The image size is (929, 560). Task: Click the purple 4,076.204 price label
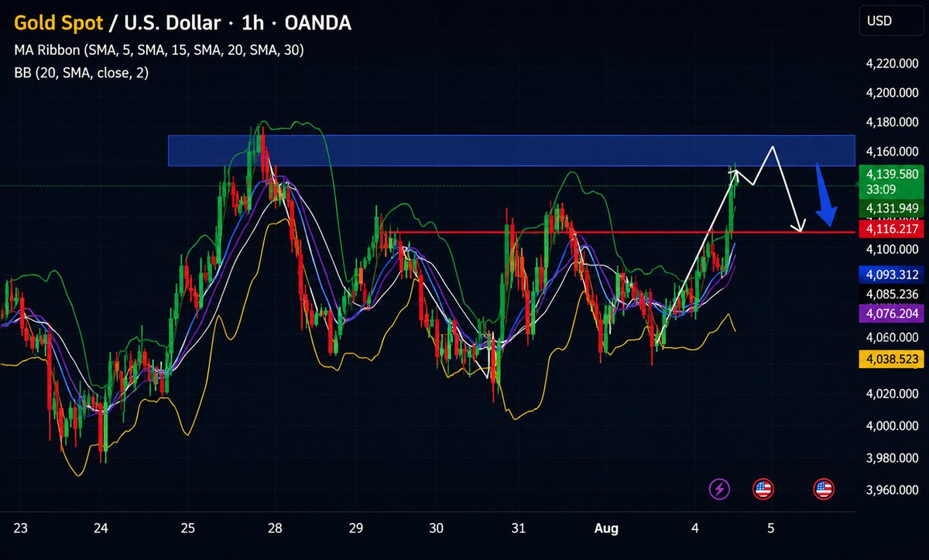point(893,313)
